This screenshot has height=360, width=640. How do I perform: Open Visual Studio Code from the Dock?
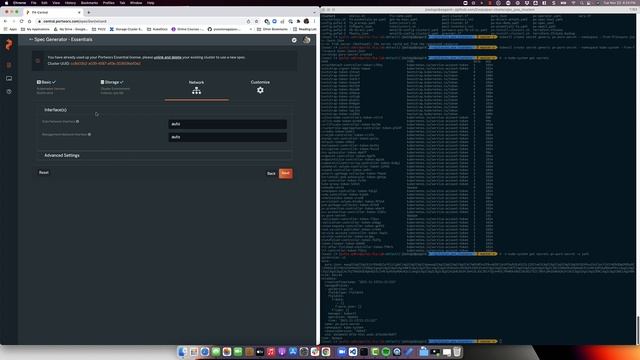pyautogui.click(x=353, y=351)
